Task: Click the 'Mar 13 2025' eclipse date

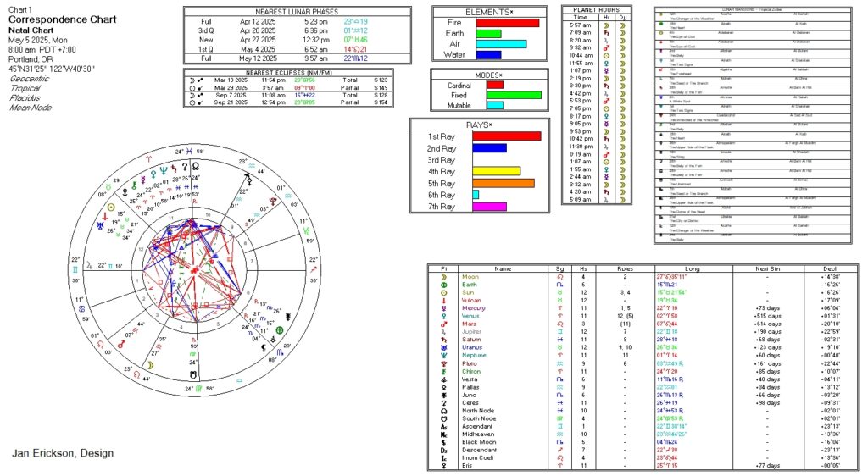Action: (231, 80)
